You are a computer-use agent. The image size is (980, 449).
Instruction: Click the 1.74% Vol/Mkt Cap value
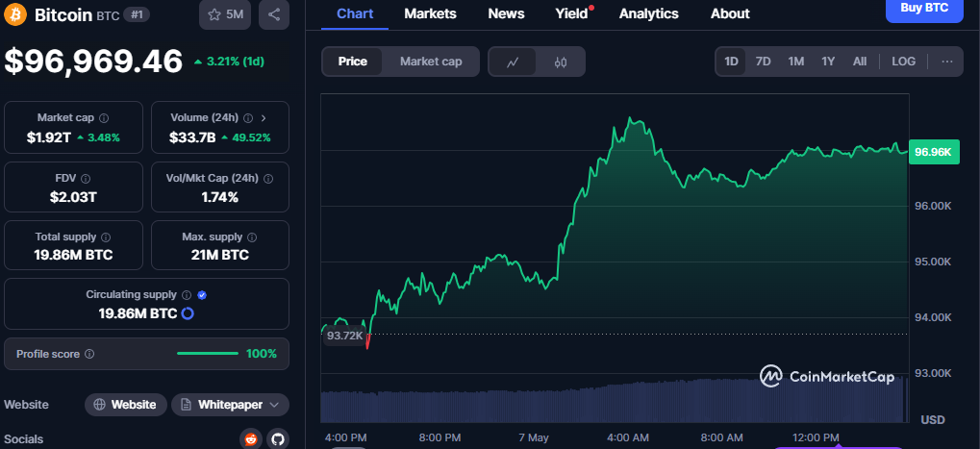[219, 197]
